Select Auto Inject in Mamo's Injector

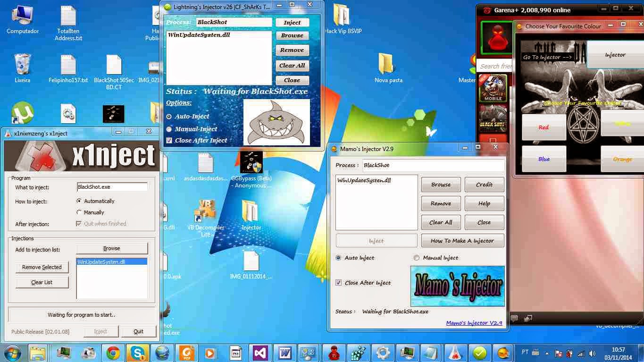(338, 258)
